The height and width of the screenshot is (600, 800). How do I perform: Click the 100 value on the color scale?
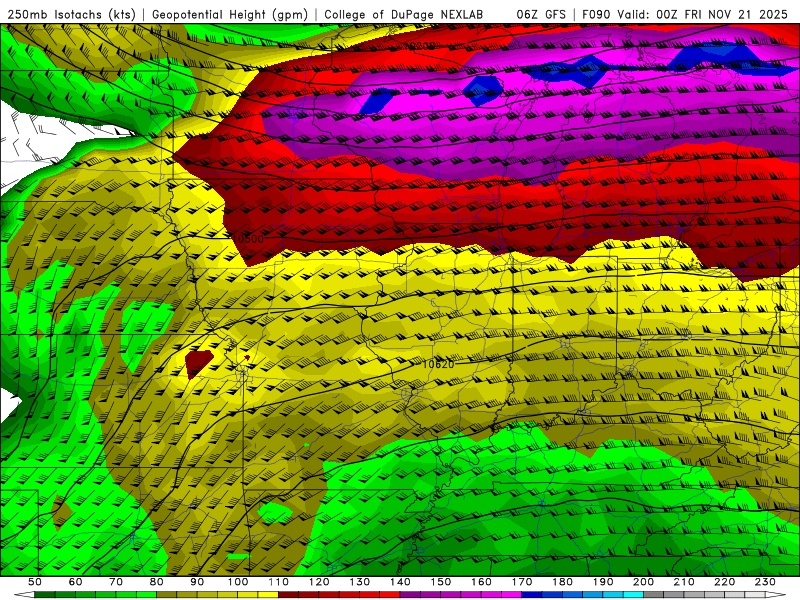click(x=238, y=582)
